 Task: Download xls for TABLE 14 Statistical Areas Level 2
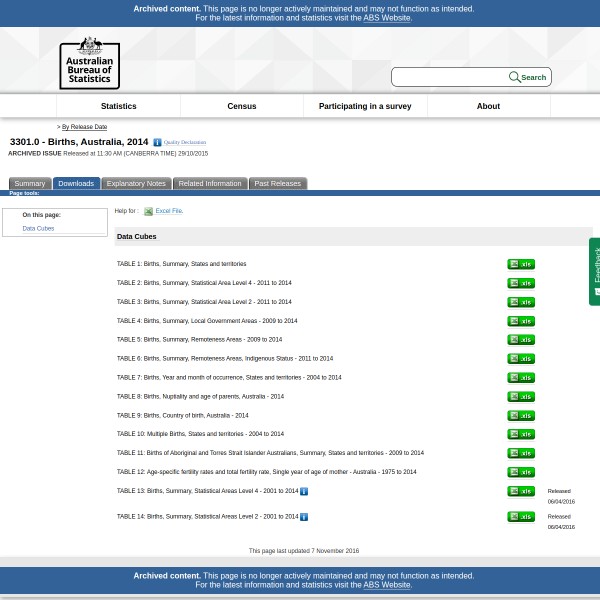[520, 517]
